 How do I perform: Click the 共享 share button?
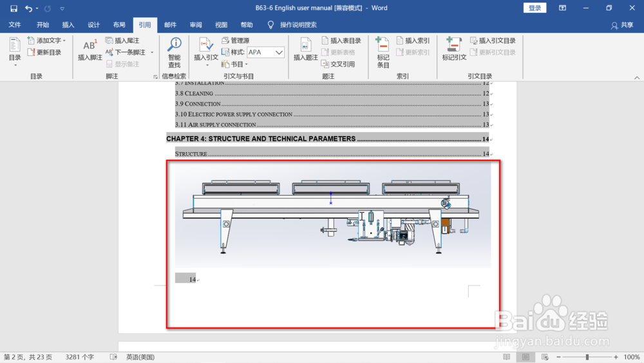622,25
